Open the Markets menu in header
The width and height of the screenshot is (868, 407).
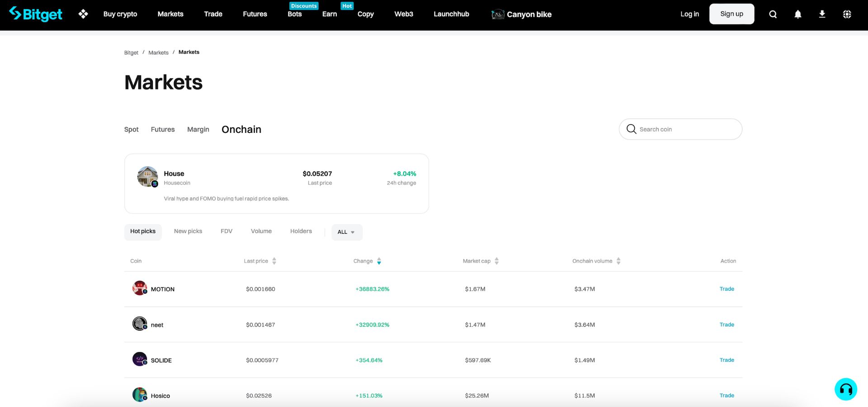tap(170, 14)
